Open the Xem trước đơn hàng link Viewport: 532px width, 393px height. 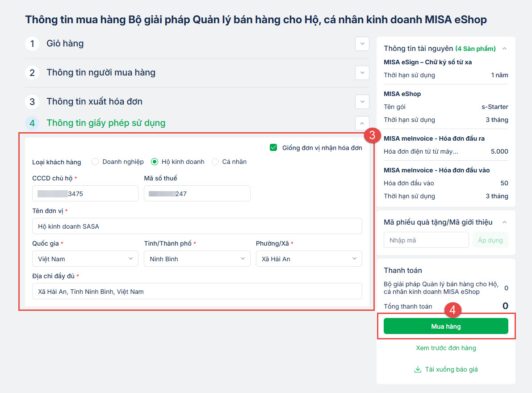tap(446, 348)
